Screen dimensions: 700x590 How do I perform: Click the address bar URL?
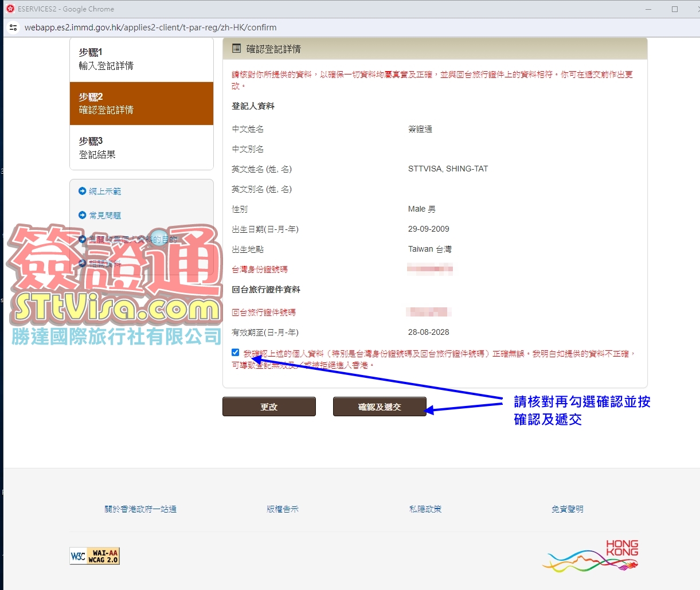point(150,27)
